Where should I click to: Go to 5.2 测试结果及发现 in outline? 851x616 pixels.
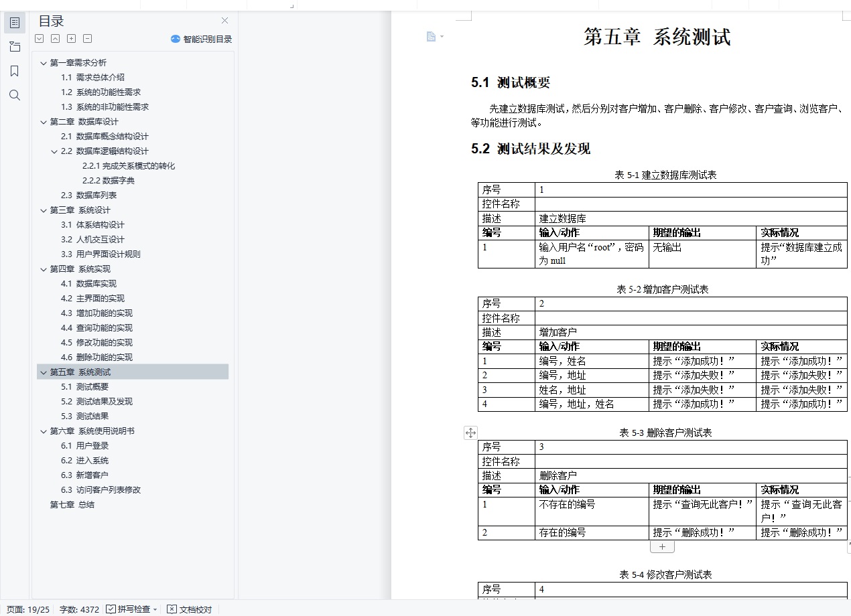96,402
